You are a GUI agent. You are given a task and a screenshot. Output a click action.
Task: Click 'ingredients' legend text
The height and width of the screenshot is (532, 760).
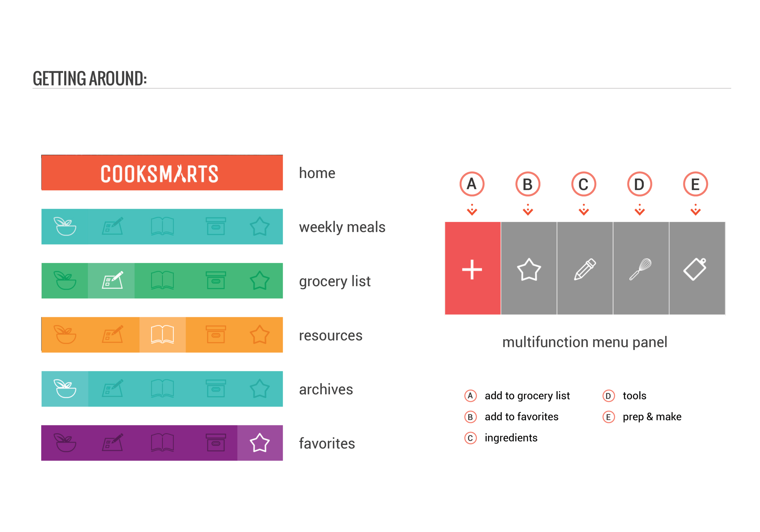[511, 438]
